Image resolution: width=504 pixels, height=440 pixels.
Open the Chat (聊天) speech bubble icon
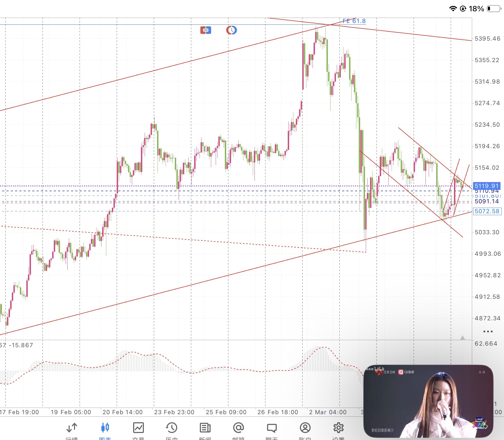click(272, 428)
